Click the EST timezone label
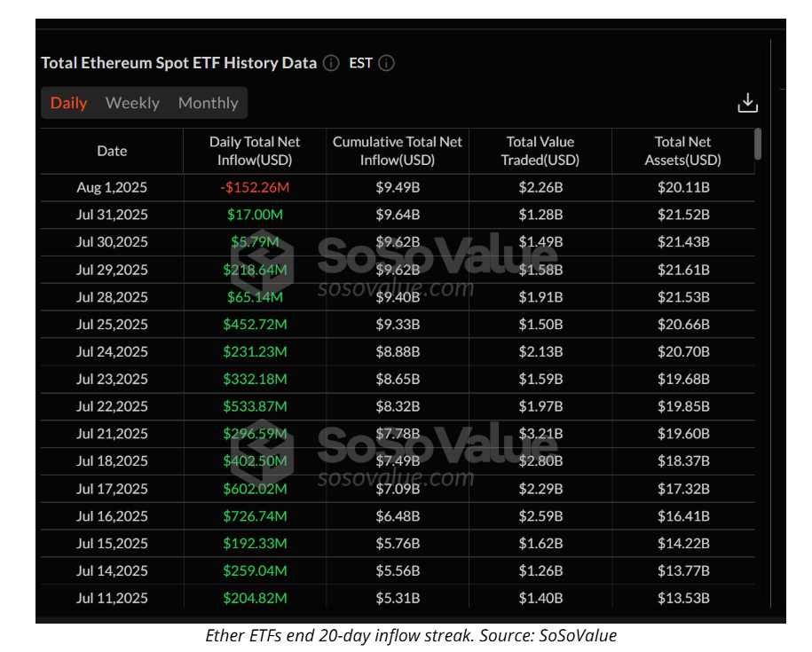812x652 pixels. (x=360, y=63)
